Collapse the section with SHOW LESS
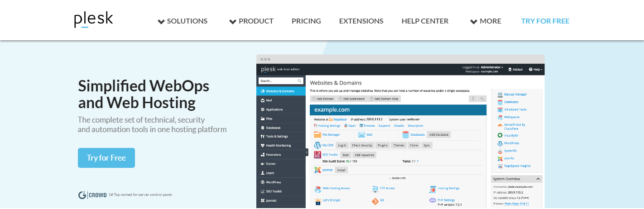The width and height of the screenshot is (644, 209). (397, 178)
